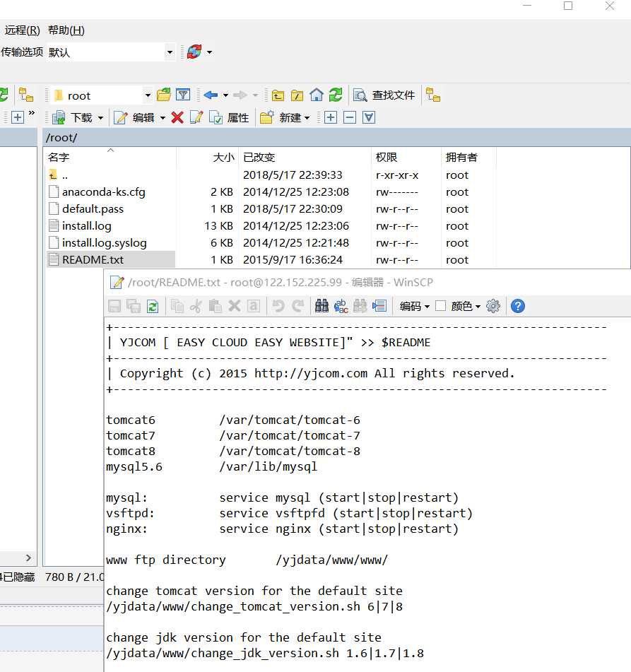This screenshot has width=631, height=672.
Task: Delete the selected file with the red X
Action: pyautogui.click(x=177, y=117)
